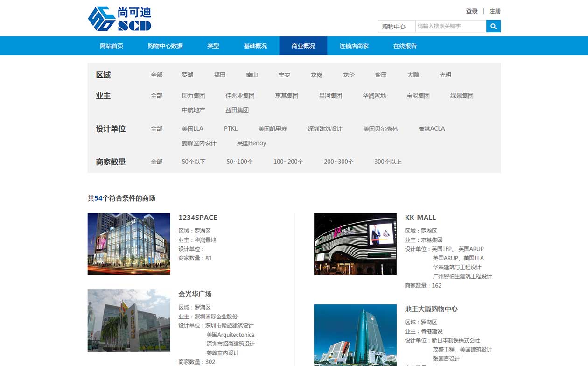Filter by 光明 district

tap(445, 75)
